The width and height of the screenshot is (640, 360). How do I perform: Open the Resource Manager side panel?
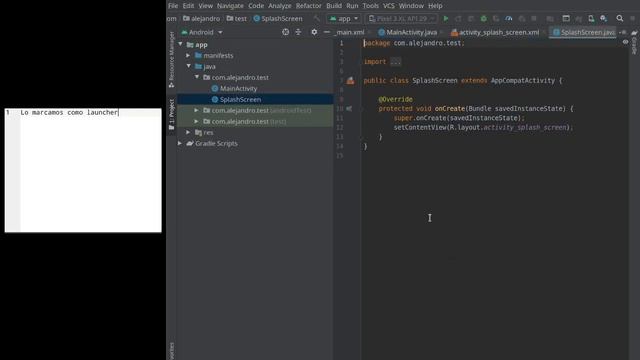pos(171,60)
